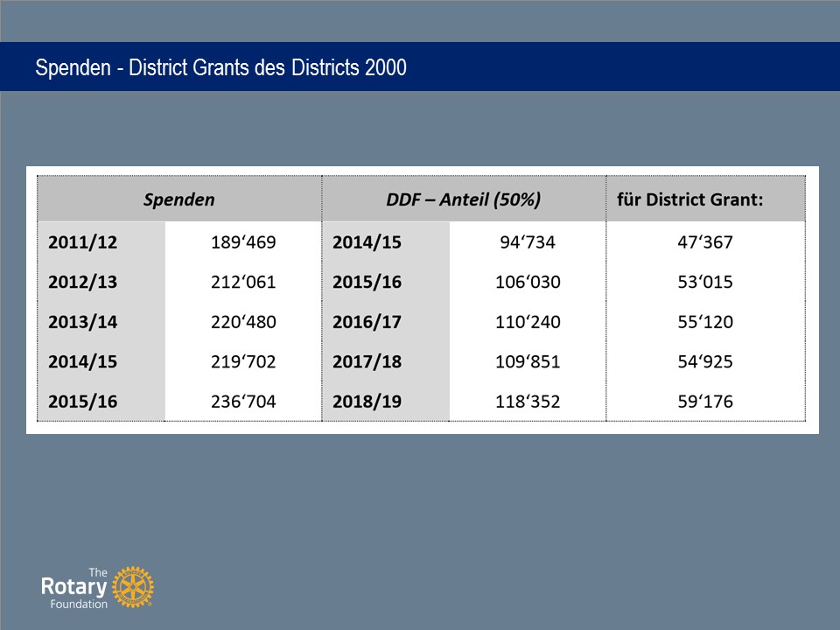Select the donation value 189'469

click(243, 242)
